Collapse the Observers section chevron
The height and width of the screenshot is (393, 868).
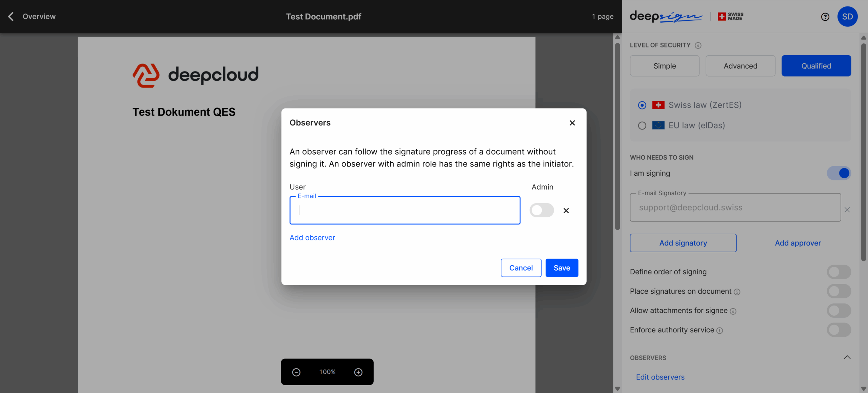click(847, 357)
